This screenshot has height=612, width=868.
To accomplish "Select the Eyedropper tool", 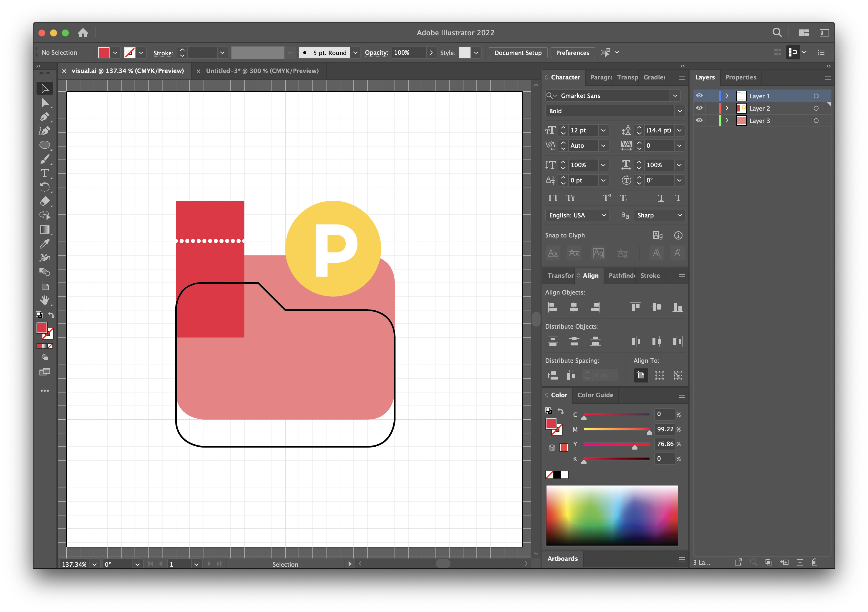I will click(x=45, y=244).
